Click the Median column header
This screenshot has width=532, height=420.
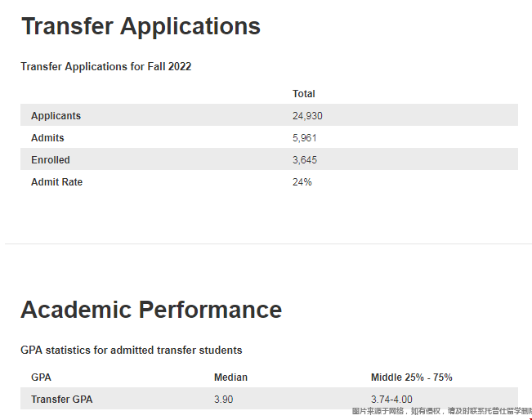pos(230,378)
